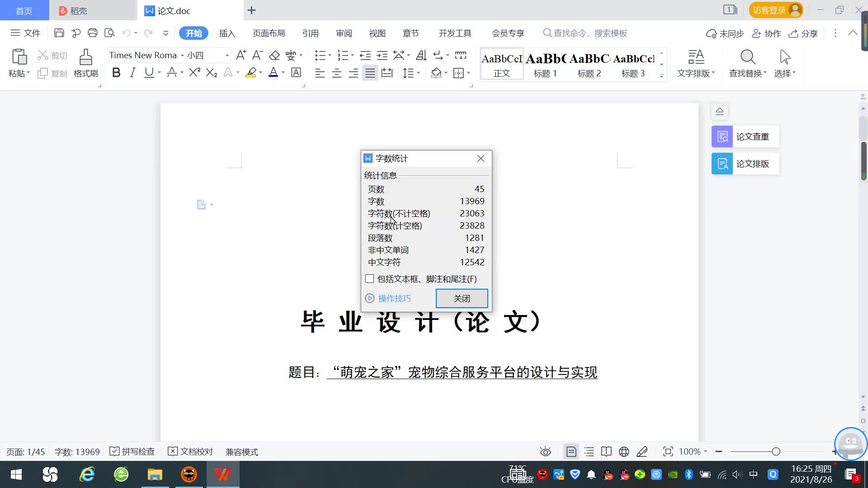Open the 100% zoom level dropdown
Screen dimensions: 868x488
tap(693, 451)
